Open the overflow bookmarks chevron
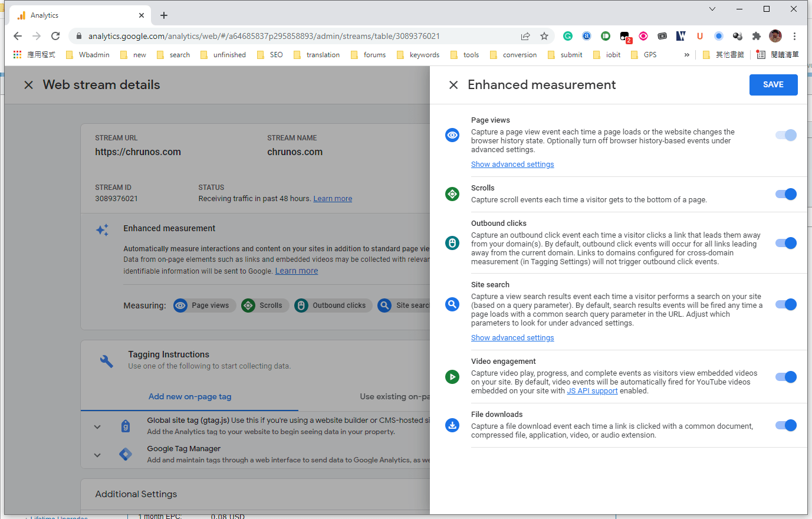Viewport: 812px width, 519px height. point(686,54)
